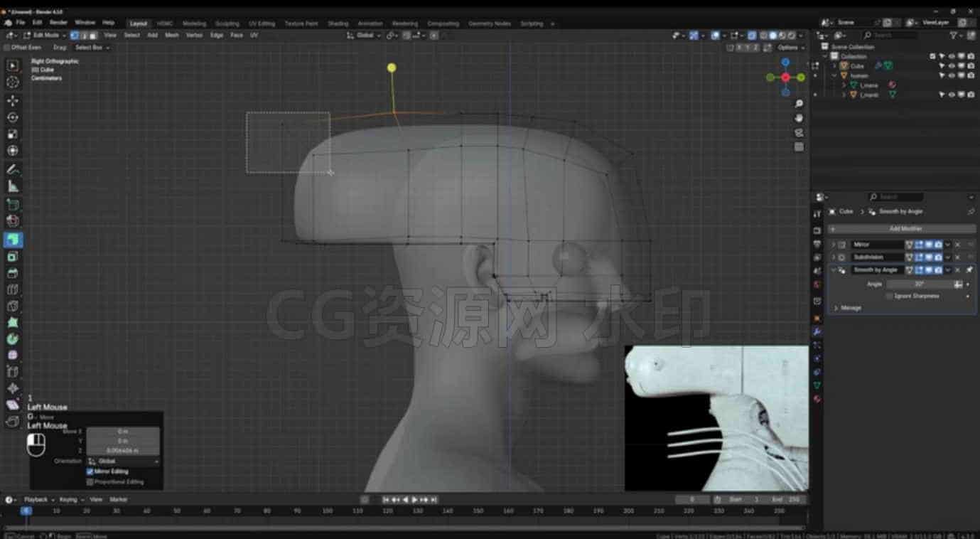Open the Modifiers wrench properties tab

pos(817,331)
